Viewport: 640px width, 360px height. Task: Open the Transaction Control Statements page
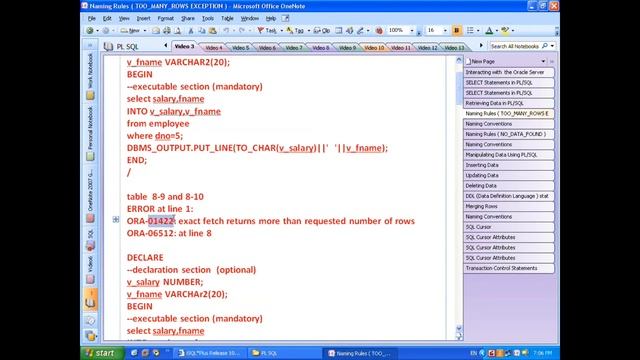point(509,268)
